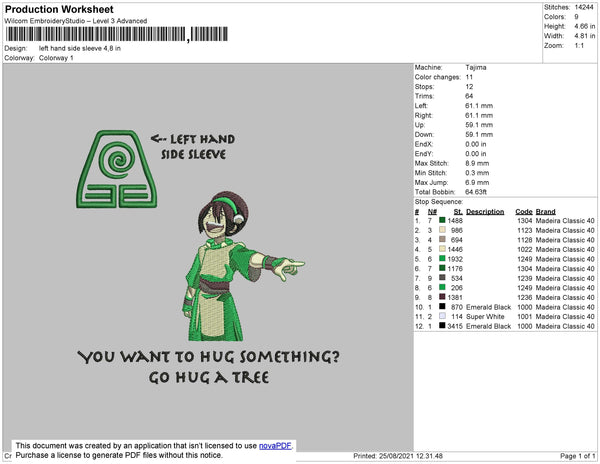
Task: Open the novaPDF license link
Action: coord(275,446)
